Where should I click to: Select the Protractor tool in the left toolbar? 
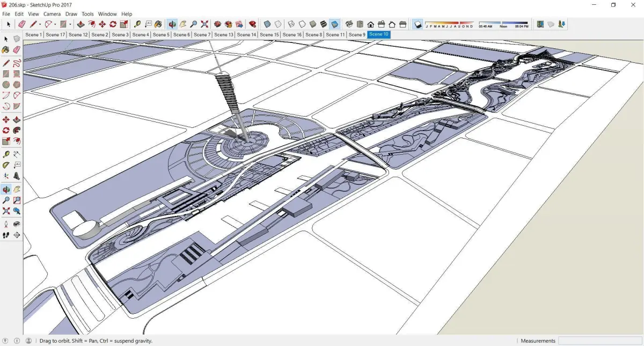[6, 165]
